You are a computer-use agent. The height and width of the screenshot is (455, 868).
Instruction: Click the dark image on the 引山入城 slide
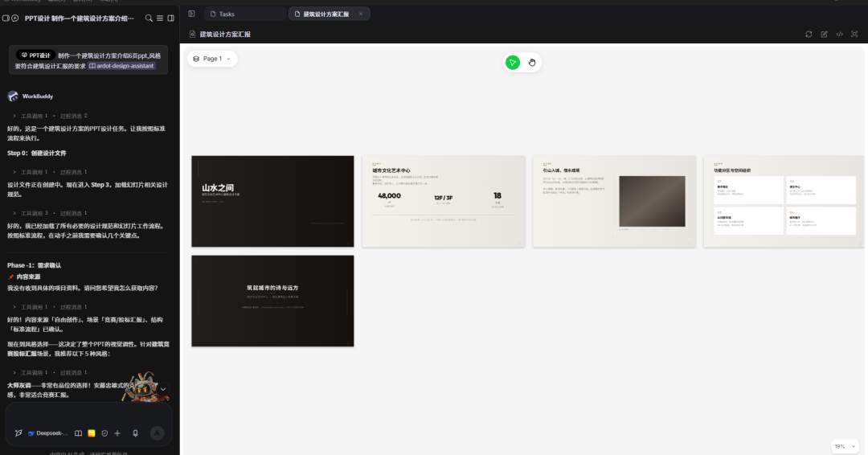652,201
